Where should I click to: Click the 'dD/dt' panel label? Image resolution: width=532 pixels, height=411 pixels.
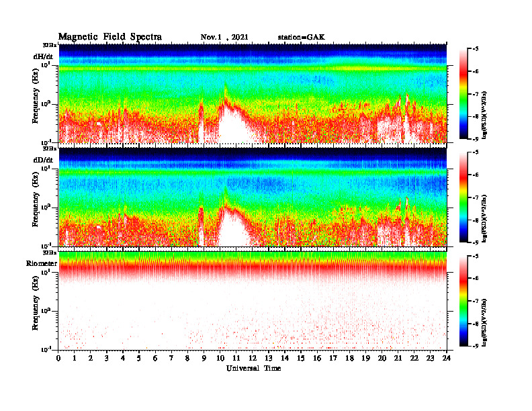coord(43,160)
